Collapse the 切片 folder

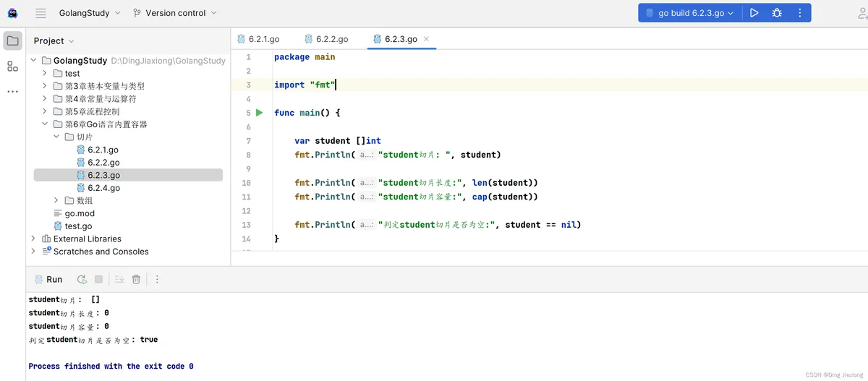(x=57, y=137)
